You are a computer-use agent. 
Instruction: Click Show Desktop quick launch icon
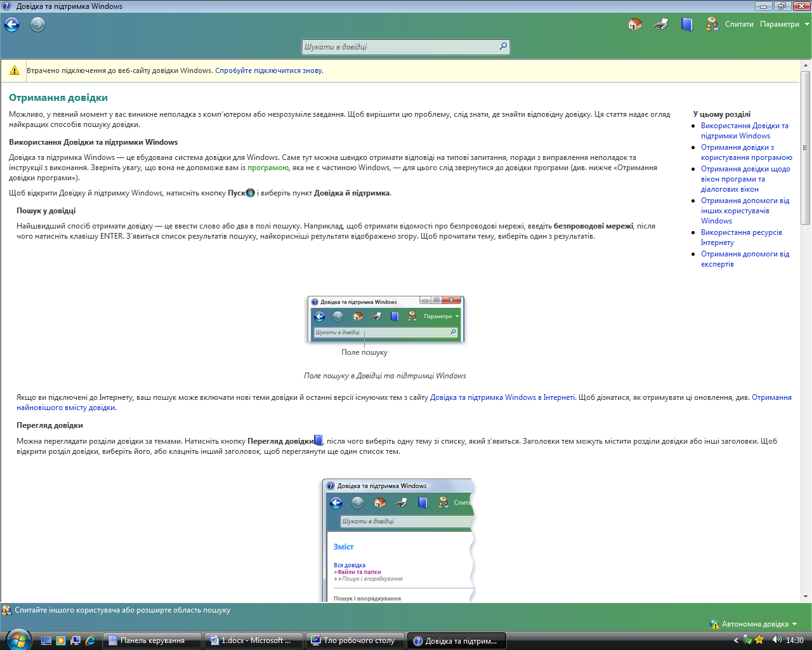click(46, 640)
